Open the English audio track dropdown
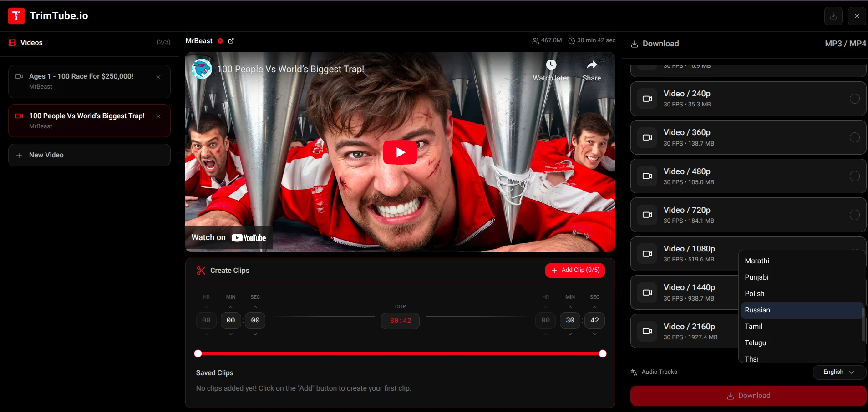 (838, 372)
